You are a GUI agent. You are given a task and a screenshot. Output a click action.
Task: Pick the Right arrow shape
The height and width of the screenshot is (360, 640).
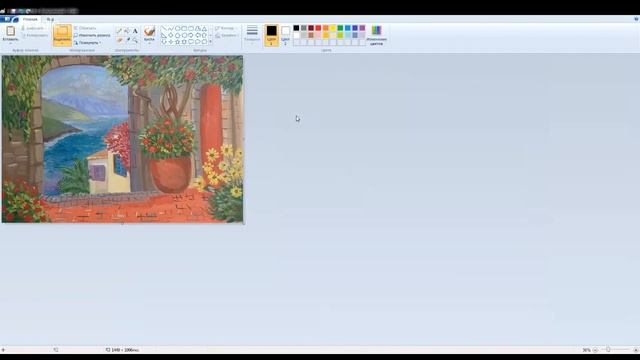191,36
